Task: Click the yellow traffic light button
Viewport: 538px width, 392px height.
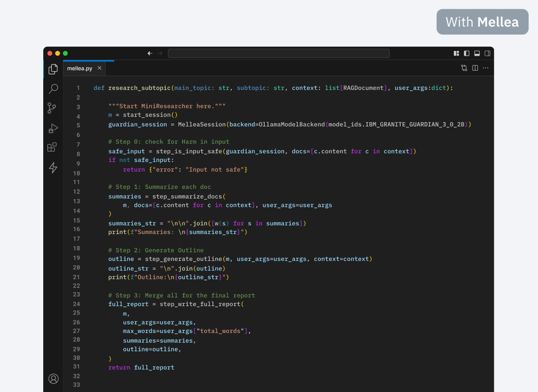Action: pos(57,53)
